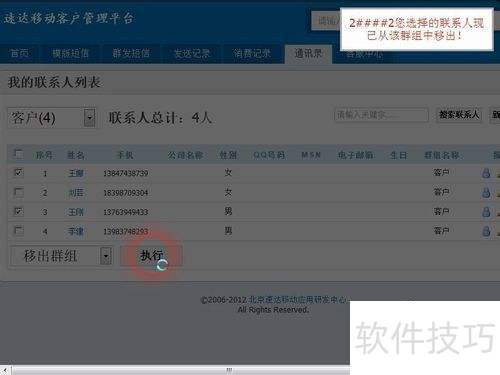Open the 移出群组 action dropdown
The image size is (500, 375).
click(x=61, y=256)
